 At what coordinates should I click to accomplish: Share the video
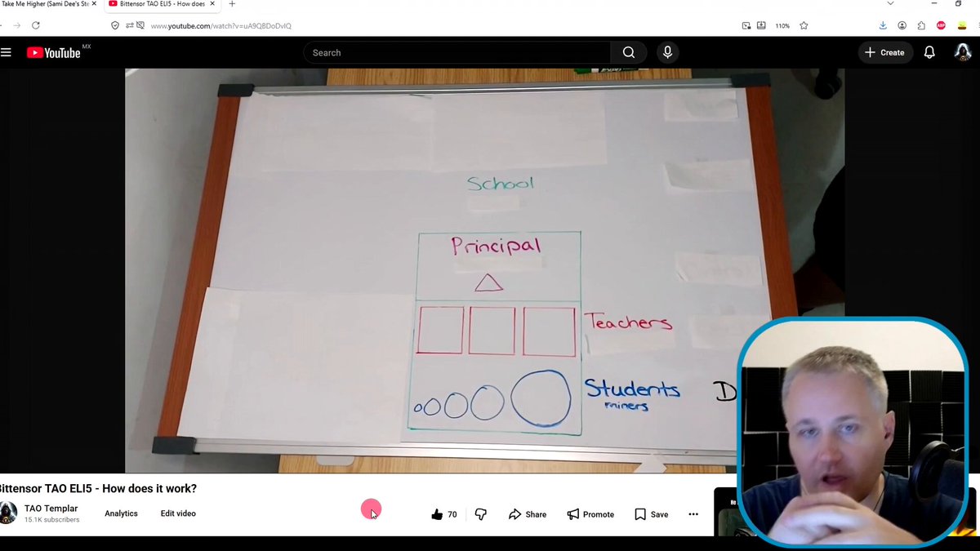[528, 514]
